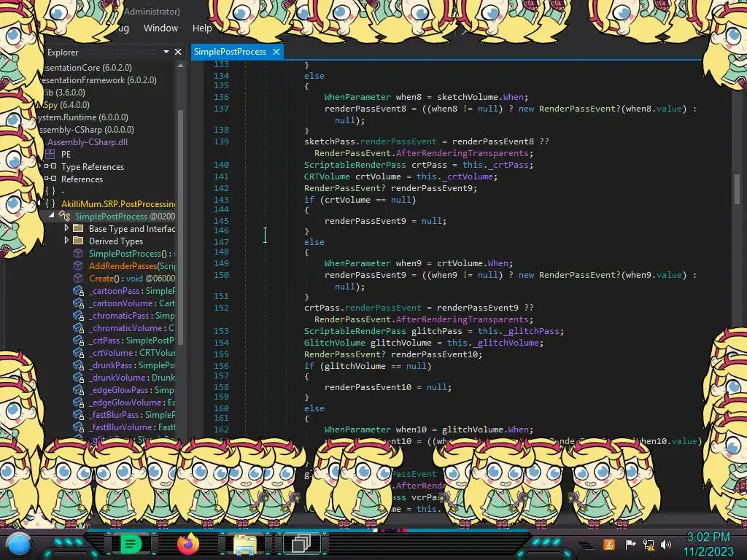Select the Assembly-CSharp (0.0.0.0) assembly
The width and height of the screenshot is (747, 560).
click(86, 130)
